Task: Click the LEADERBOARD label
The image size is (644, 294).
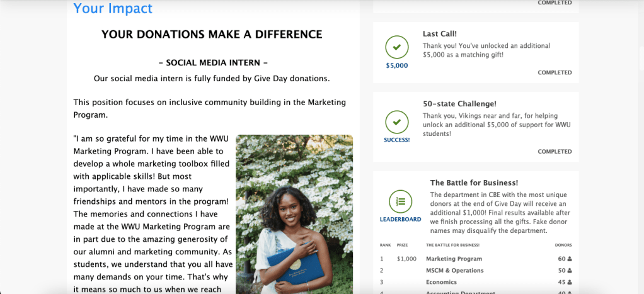Action: click(x=400, y=220)
